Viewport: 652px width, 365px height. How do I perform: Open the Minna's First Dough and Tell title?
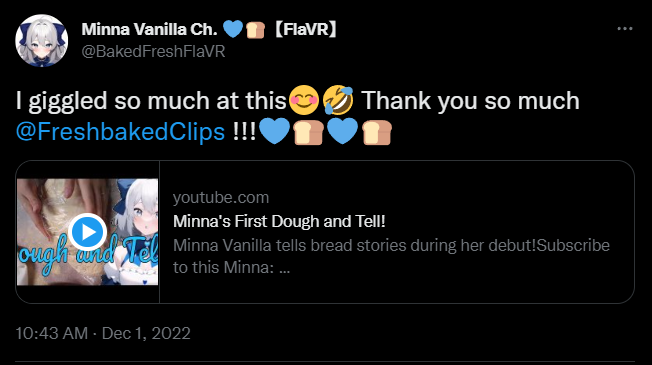click(x=279, y=221)
